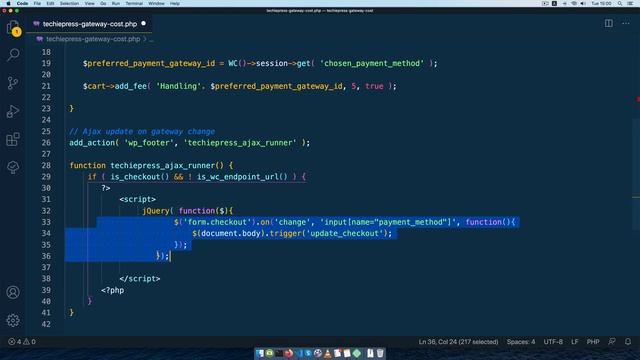Viewport: 640px width, 360px height.
Task: Open VLC cone icon in the dock
Action: tap(328, 353)
